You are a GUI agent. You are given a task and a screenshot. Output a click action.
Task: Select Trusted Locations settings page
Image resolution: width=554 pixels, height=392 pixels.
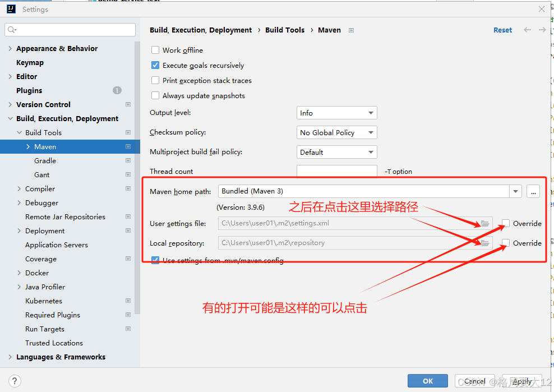tap(54, 343)
